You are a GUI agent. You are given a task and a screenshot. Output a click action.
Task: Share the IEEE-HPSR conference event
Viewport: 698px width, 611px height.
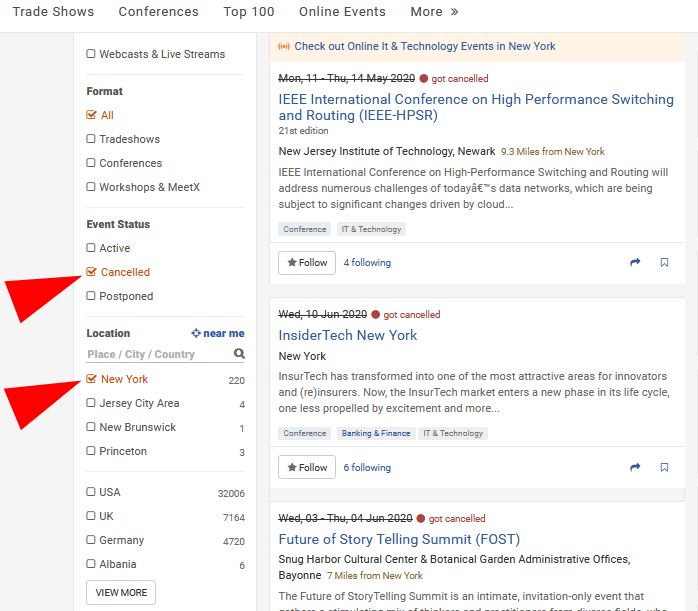[x=635, y=263]
